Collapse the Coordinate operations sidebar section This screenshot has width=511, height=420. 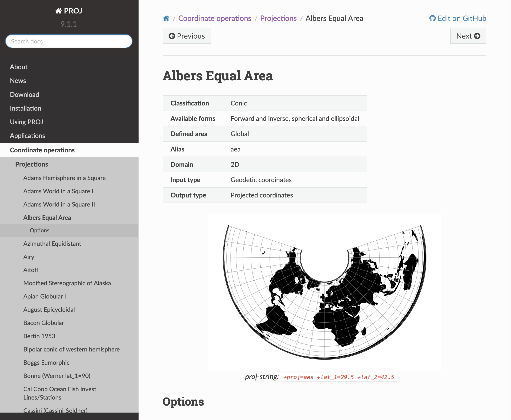click(42, 150)
